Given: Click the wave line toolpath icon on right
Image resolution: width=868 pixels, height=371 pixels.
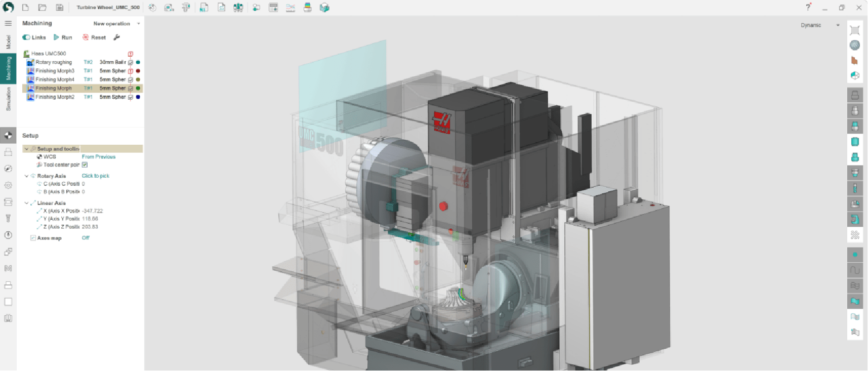Looking at the screenshot, I should [855, 270].
